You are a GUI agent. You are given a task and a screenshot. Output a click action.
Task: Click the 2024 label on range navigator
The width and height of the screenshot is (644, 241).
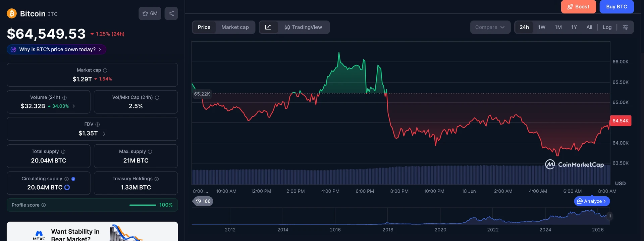point(545,230)
